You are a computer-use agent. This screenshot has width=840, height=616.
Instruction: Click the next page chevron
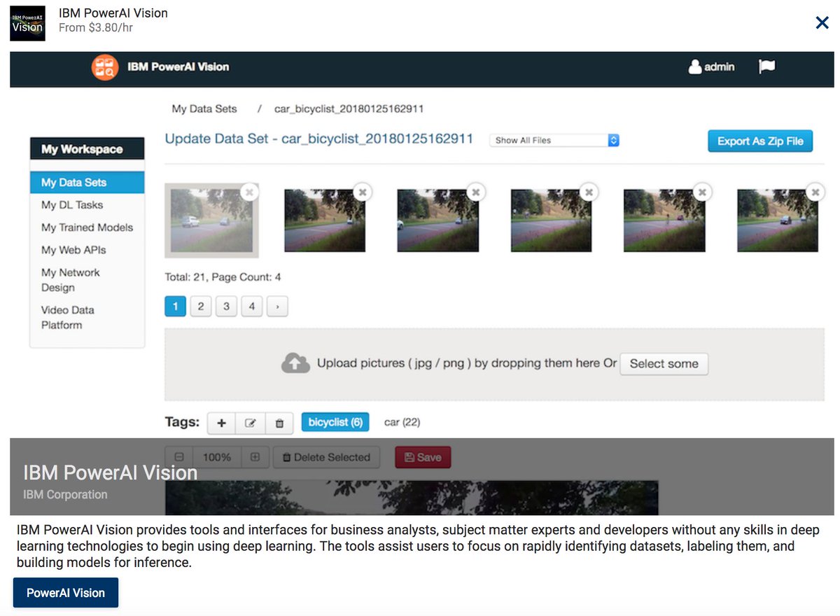[277, 306]
